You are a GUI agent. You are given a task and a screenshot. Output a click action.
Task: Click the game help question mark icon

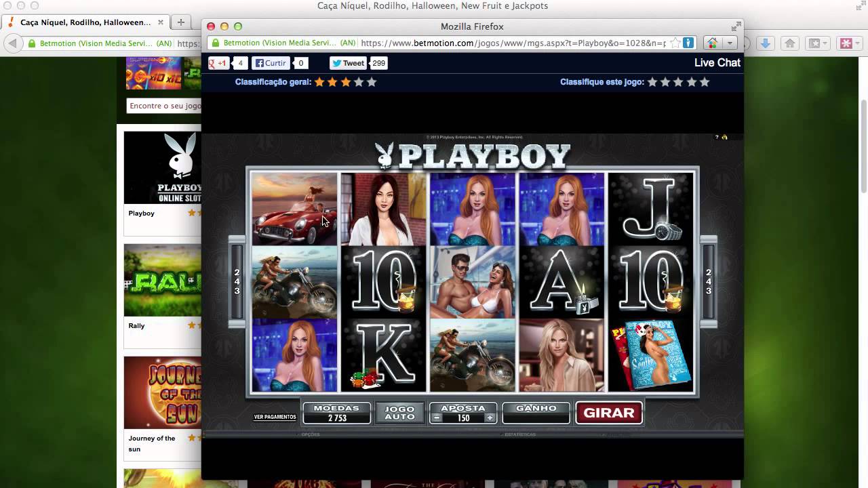click(717, 137)
